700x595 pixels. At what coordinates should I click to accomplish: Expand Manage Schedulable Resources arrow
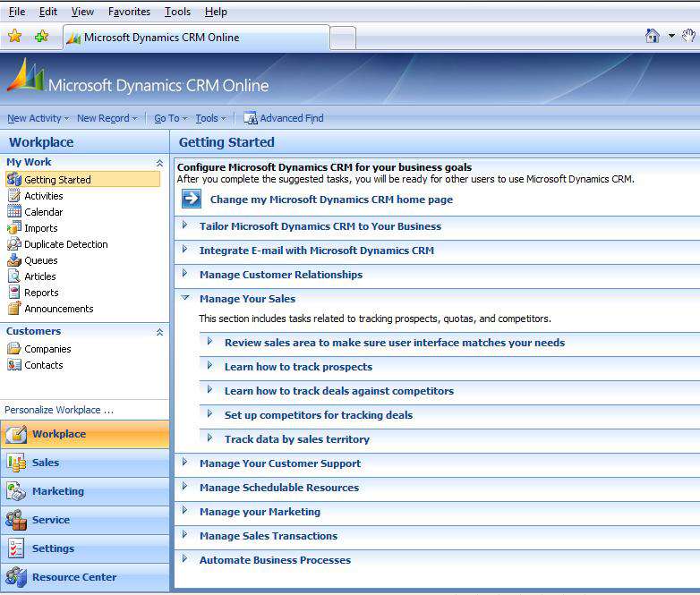(184, 486)
